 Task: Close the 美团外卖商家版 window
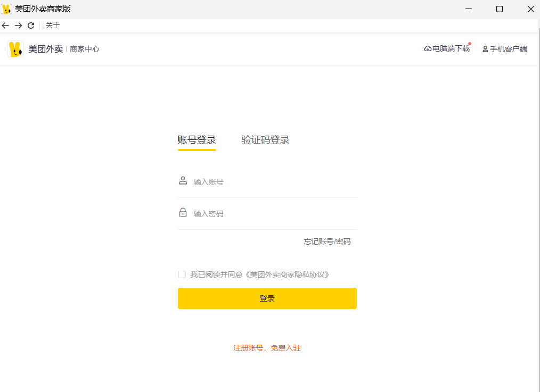pyautogui.click(x=531, y=9)
